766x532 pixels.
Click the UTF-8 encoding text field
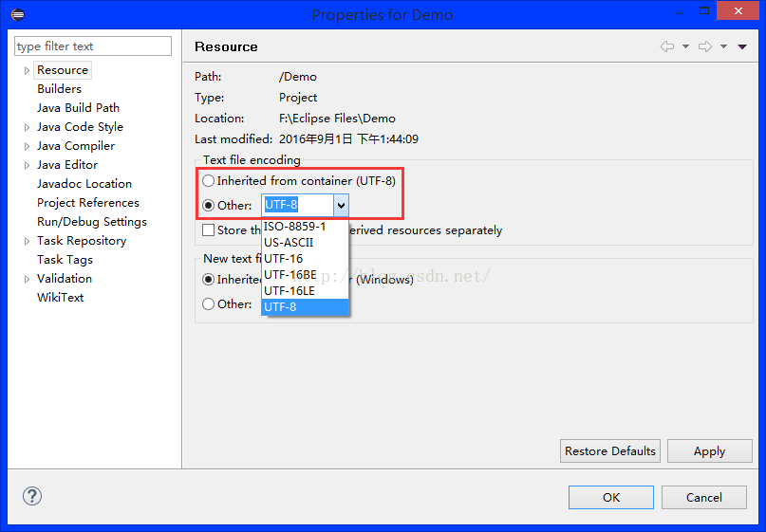[298, 205]
